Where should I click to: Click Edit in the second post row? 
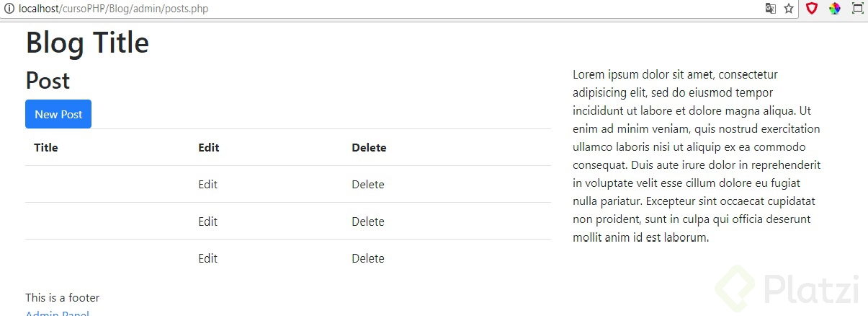pos(207,221)
